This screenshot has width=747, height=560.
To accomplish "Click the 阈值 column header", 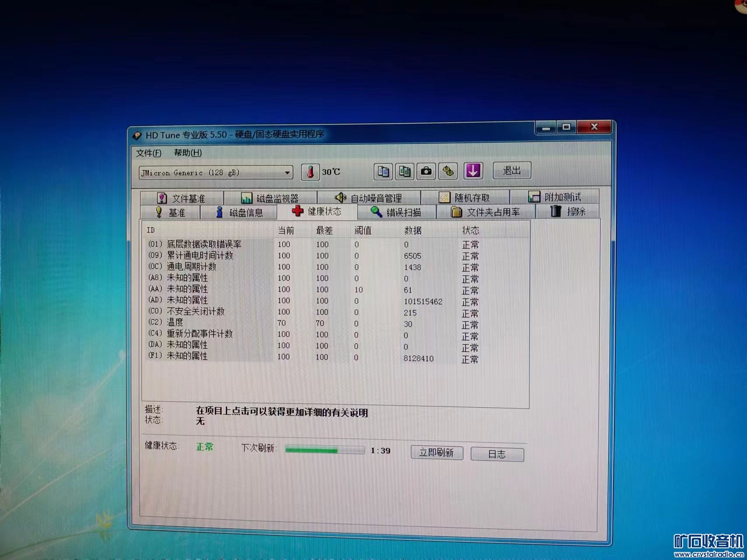I will pos(363,230).
